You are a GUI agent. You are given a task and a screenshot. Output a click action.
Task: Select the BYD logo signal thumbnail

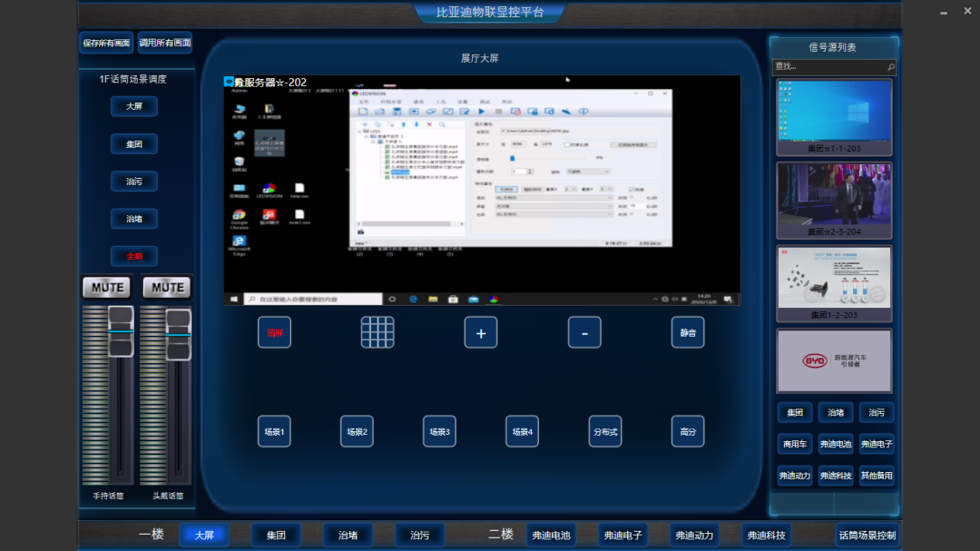[x=834, y=361]
